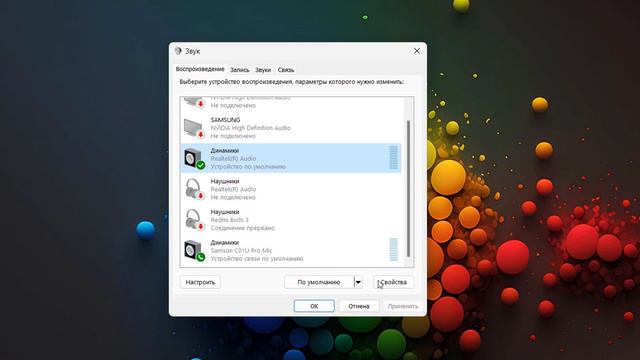Image resolution: width=640 pixels, height=360 pixels.
Task: Confirm with the ОК button
Action: point(314,306)
